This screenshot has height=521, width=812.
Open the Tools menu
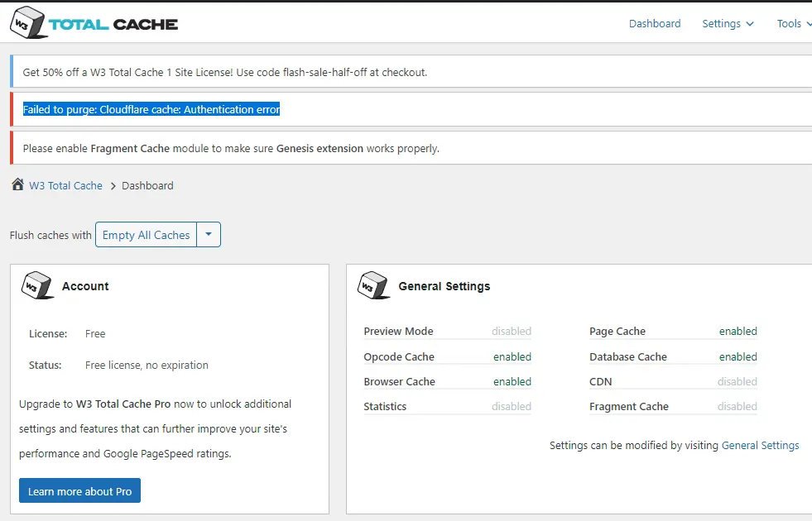(794, 24)
